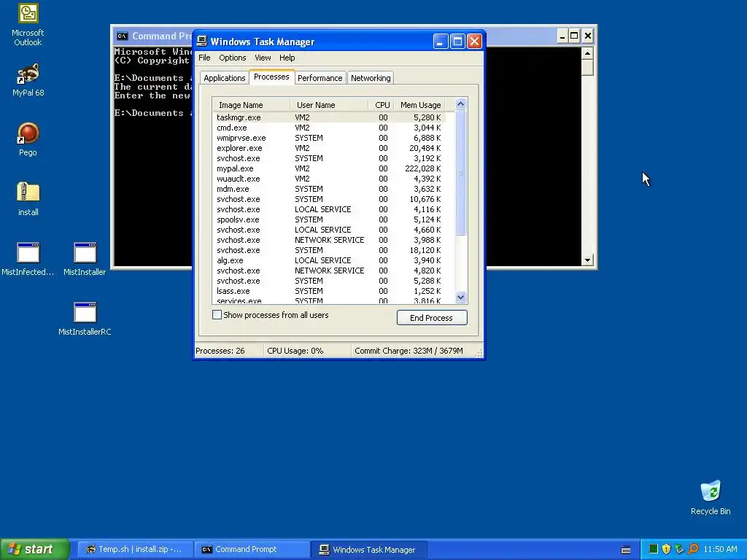The image size is (747, 560).
Task: Sort by User Name column header
Action: [x=329, y=105]
